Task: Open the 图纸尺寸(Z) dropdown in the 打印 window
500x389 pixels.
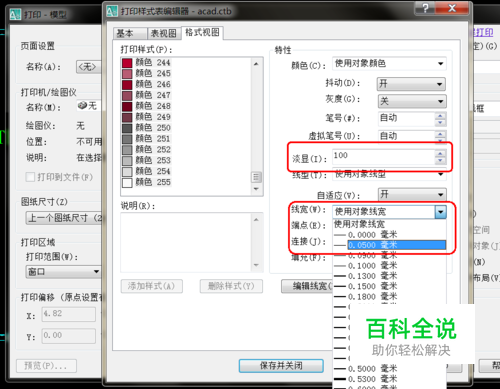Action: [64, 218]
